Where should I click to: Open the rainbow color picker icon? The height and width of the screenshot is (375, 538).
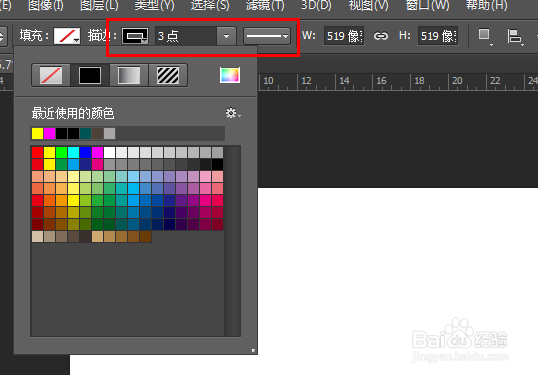click(230, 75)
